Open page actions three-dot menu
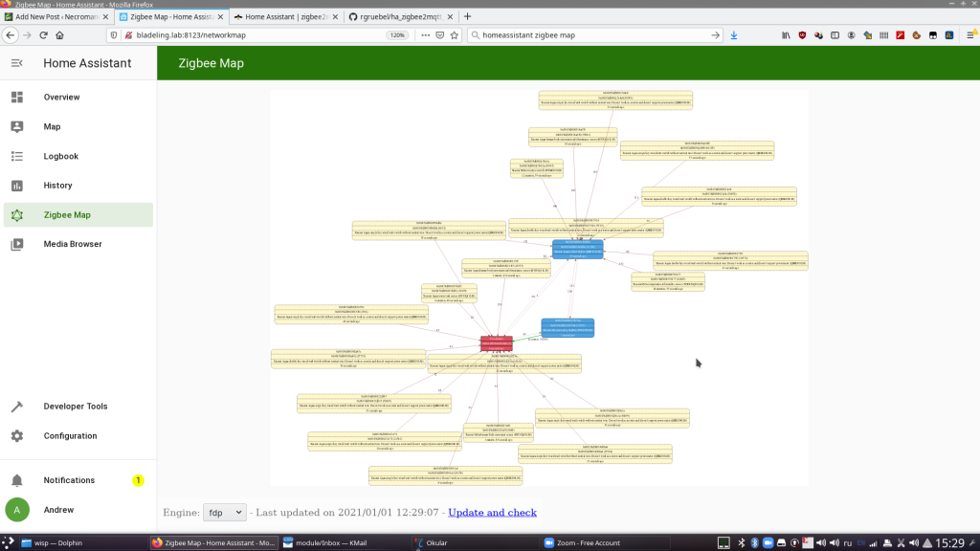Image resolution: width=980 pixels, height=551 pixels. tap(426, 35)
